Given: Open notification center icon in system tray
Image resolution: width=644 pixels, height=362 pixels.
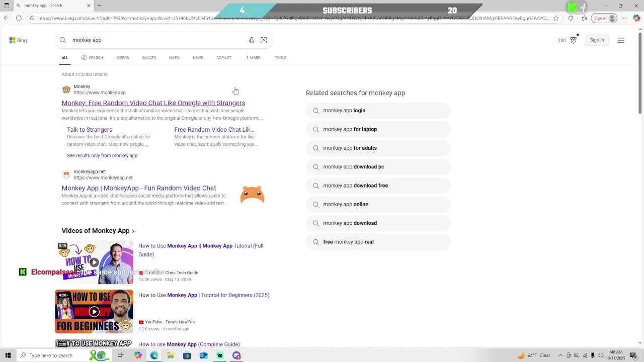Looking at the screenshot, I should pyautogui.click(x=633, y=355).
